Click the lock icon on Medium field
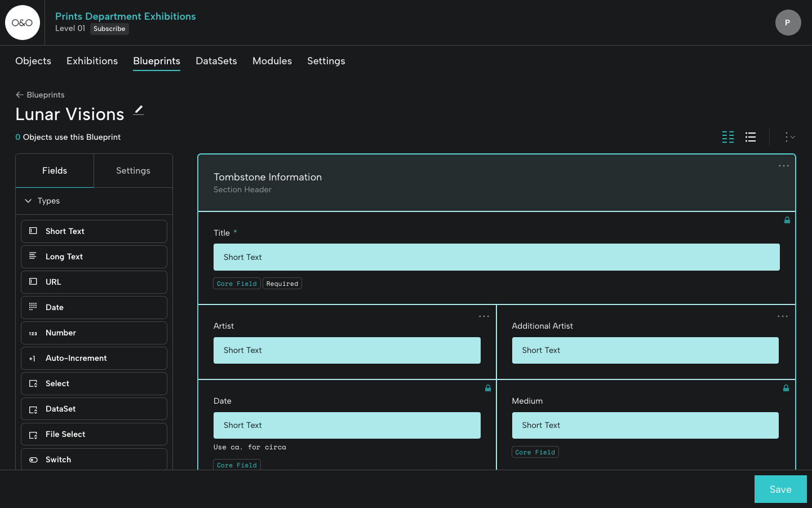The width and height of the screenshot is (812, 508). 786,388
